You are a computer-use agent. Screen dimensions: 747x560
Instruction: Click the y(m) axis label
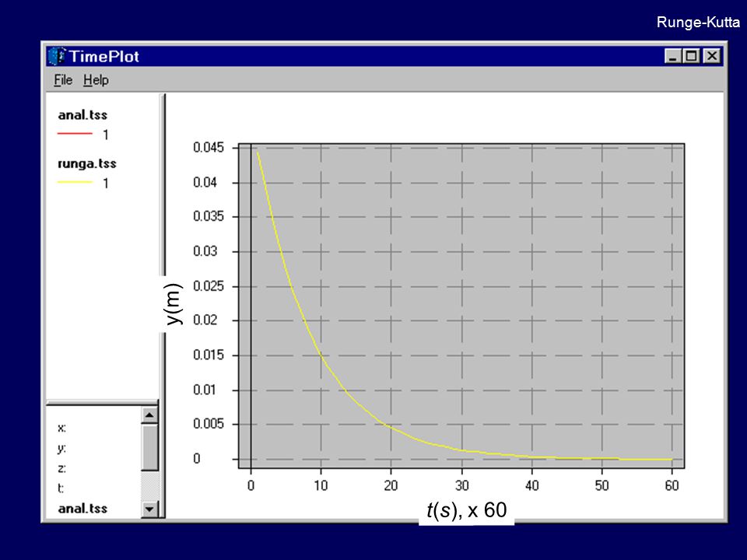(x=173, y=304)
